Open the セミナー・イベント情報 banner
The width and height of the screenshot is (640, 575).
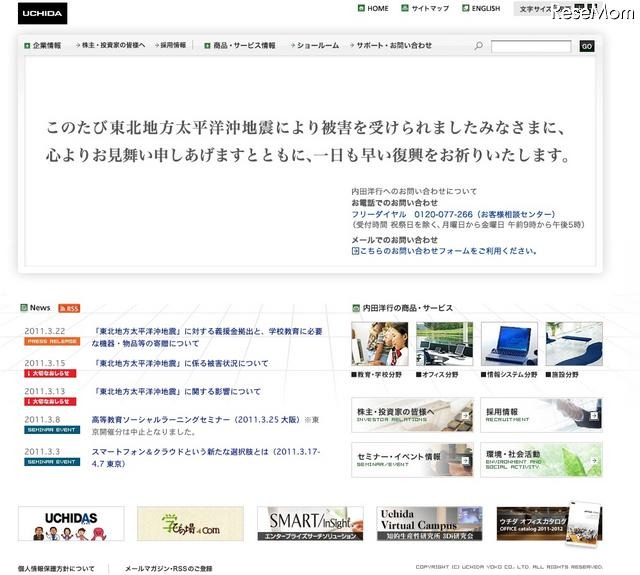[x=412, y=460]
